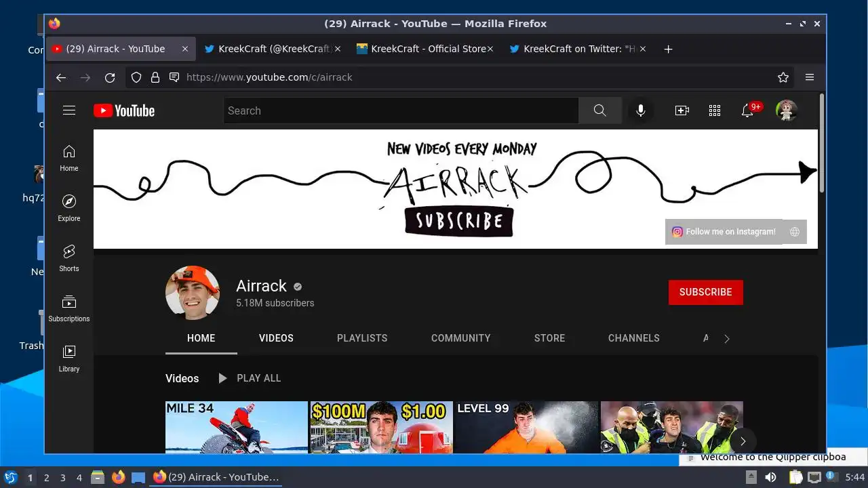Click Follow me on Instagram link

point(724,232)
